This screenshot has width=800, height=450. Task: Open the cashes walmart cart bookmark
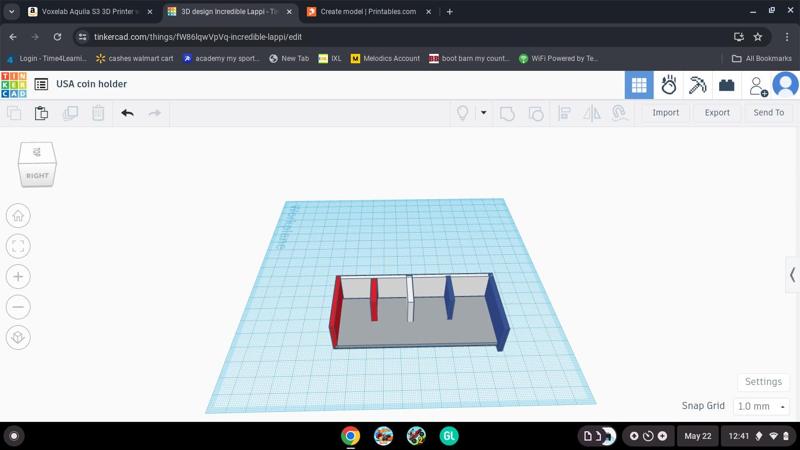coord(135,59)
